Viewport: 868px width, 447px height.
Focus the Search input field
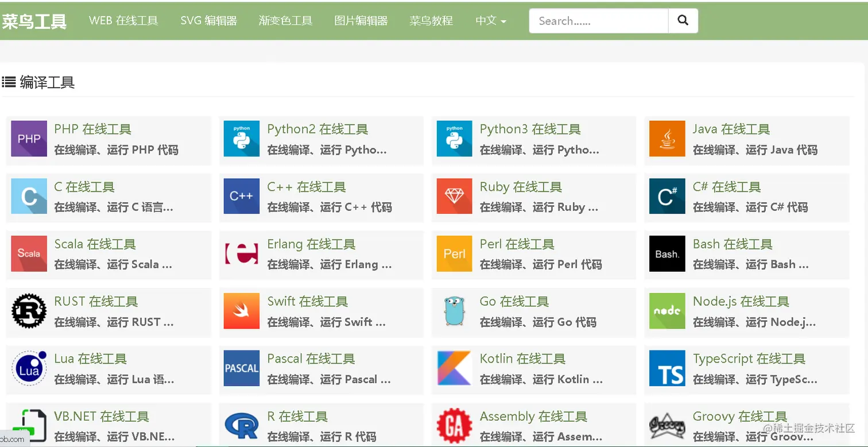pyautogui.click(x=599, y=21)
